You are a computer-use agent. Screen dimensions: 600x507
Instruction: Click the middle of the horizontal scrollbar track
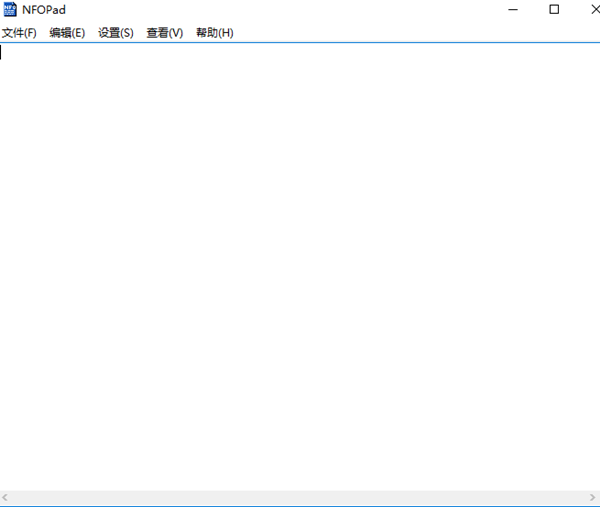point(300,498)
